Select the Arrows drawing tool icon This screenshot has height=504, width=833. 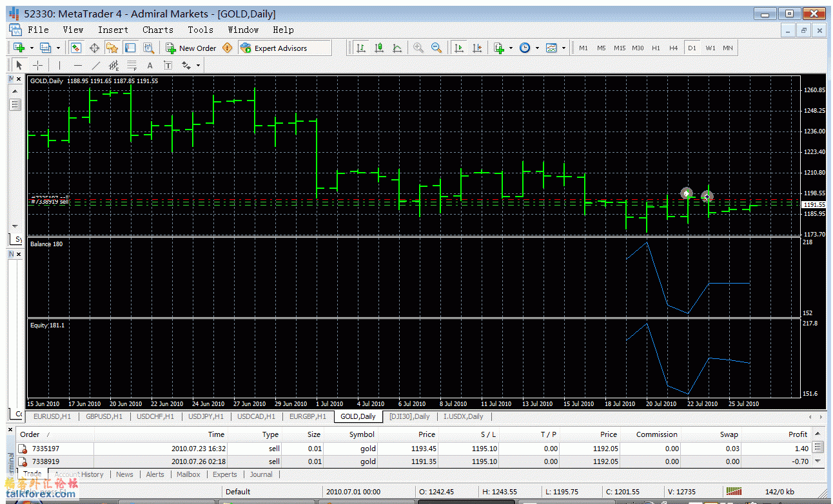point(186,65)
